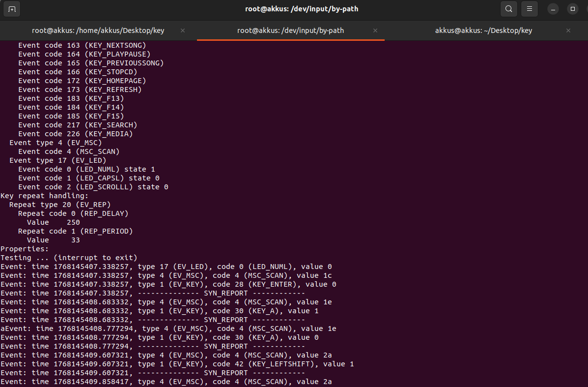Click the 'Key repeat handling:' line
This screenshot has height=387, width=588.
(x=44, y=196)
